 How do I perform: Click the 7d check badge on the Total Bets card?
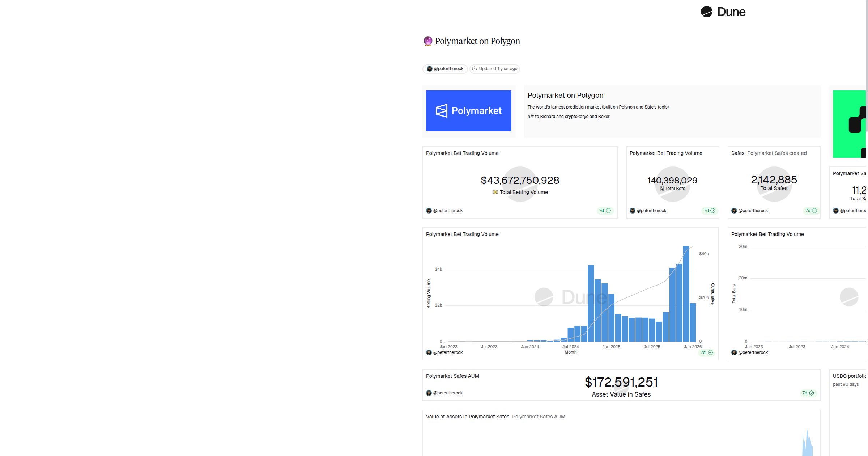pyautogui.click(x=709, y=211)
